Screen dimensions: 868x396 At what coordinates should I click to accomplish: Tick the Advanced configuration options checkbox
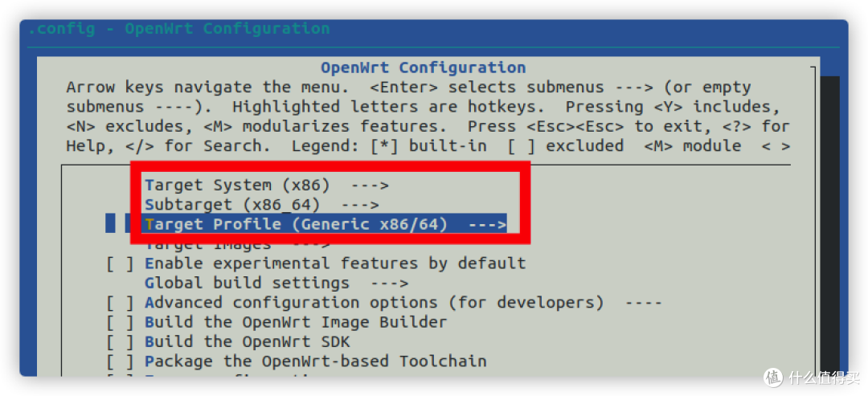tap(120, 303)
